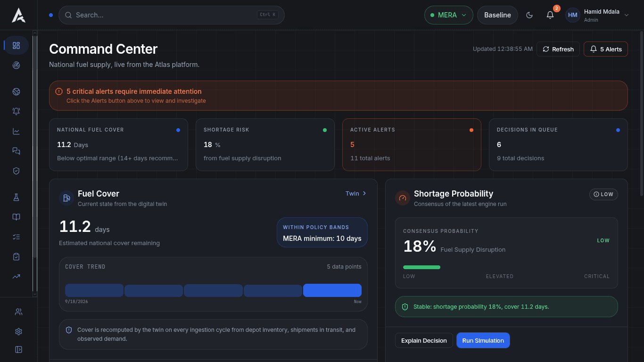Open the ringing bell alerts sidebar icon

16,111
